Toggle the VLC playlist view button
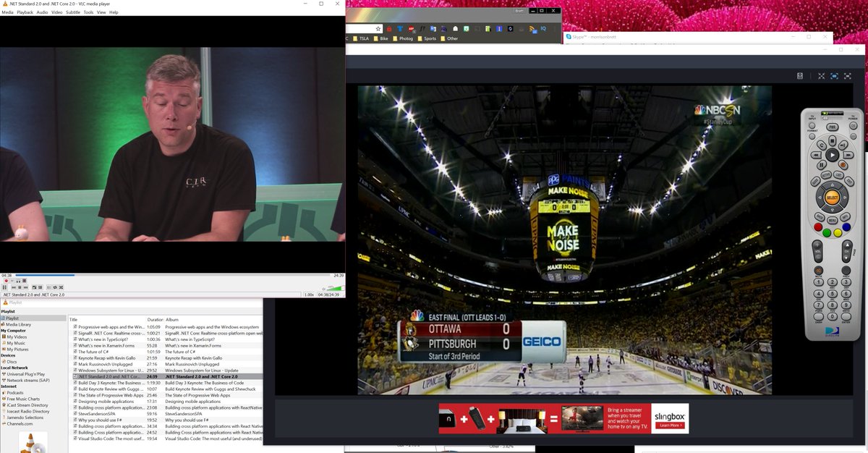Image resolution: width=868 pixels, height=453 pixels. tap(49, 287)
